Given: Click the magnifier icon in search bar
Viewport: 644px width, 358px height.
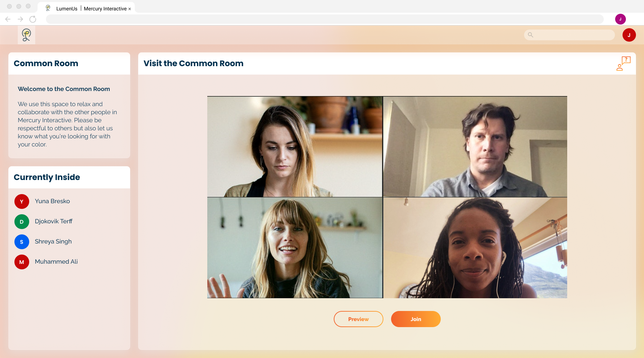Looking at the screenshot, I should click(x=530, y=35).
